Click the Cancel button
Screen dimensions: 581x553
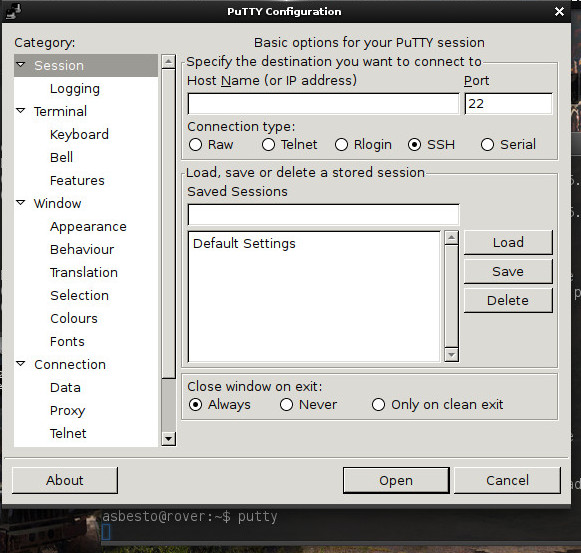tap(507, 480)
